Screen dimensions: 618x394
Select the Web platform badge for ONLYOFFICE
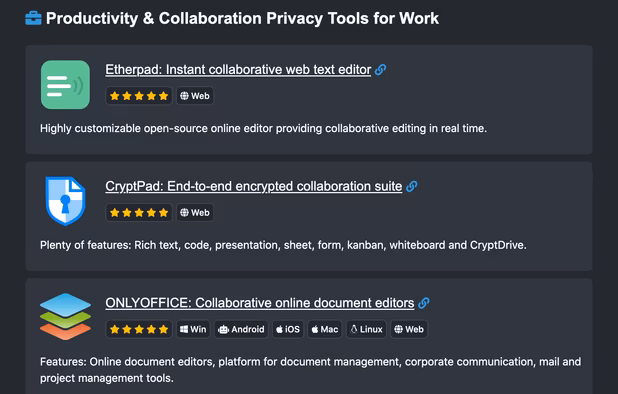click(x=409, y=329)
